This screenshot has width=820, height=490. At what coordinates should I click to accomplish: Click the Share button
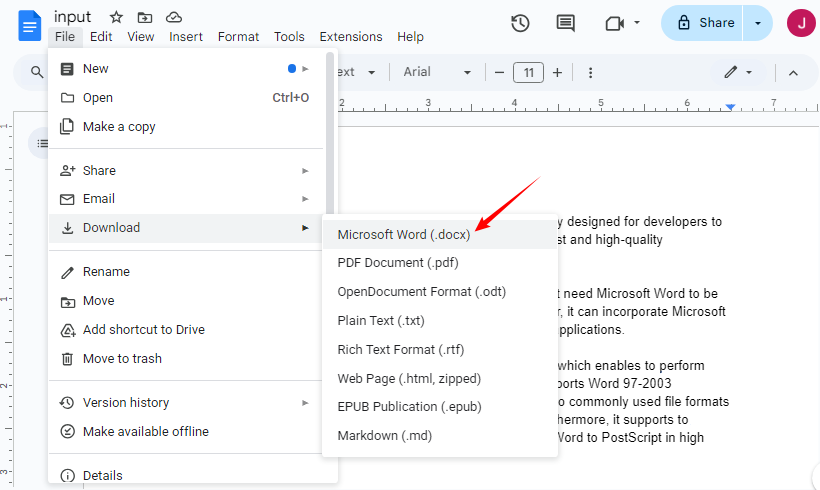tap(706, 23)
